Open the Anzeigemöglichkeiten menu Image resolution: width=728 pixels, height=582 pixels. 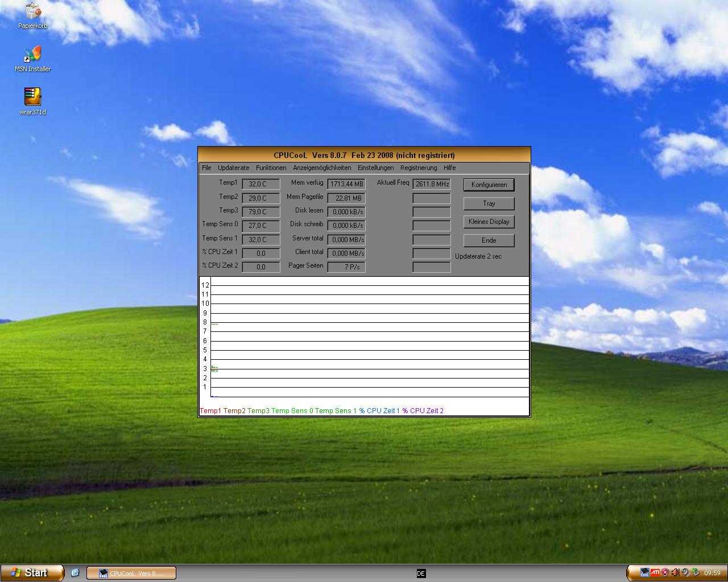322,168
